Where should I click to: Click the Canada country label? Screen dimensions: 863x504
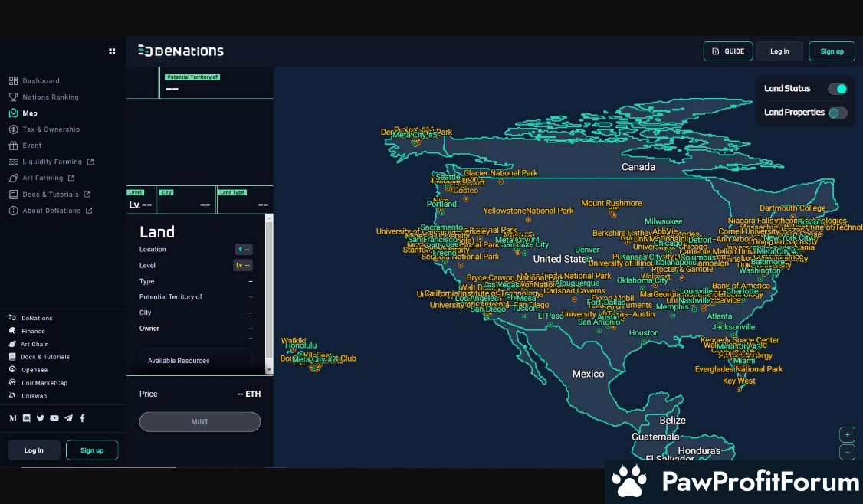click(x=638, y=167)
